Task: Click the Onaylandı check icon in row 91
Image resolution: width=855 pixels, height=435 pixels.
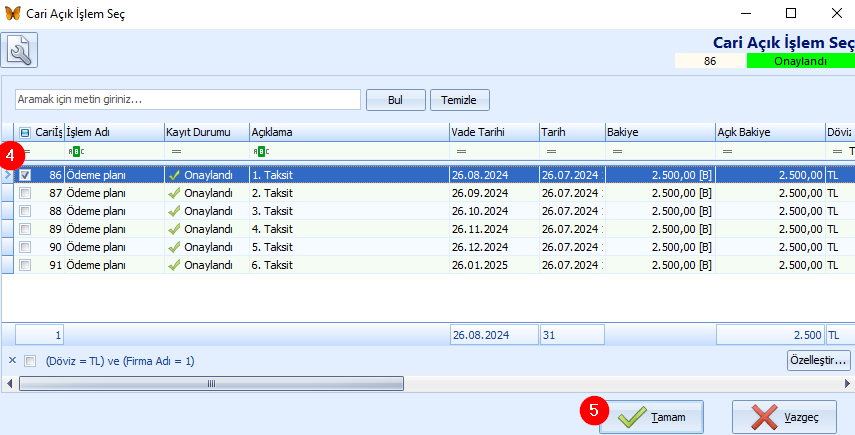Action: 174,265
